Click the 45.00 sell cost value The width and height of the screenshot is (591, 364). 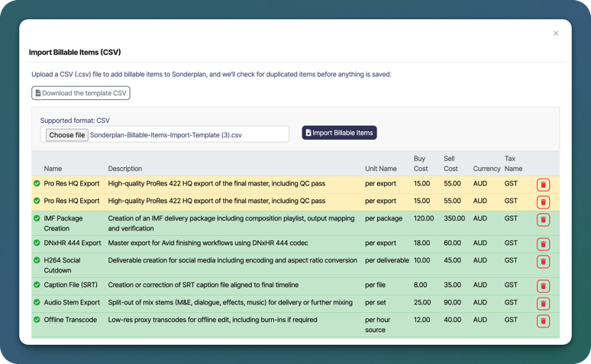[x=452, y=260]
